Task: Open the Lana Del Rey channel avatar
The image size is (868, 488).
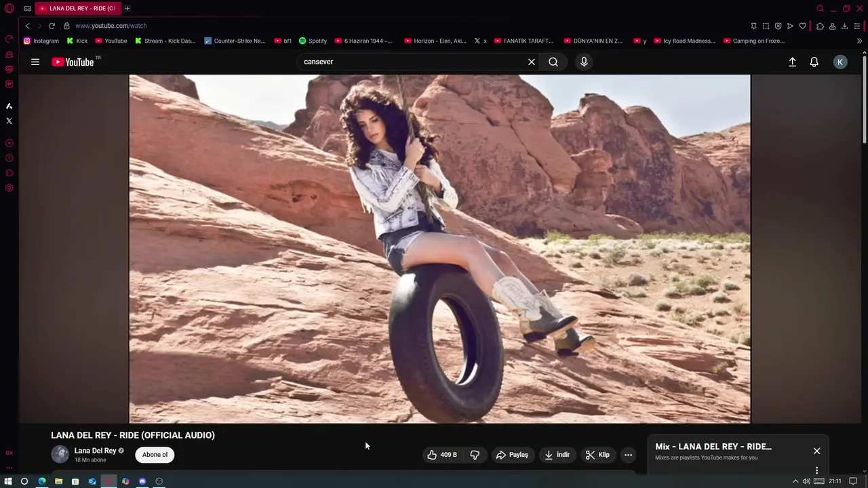Action: tap(60, 454)
